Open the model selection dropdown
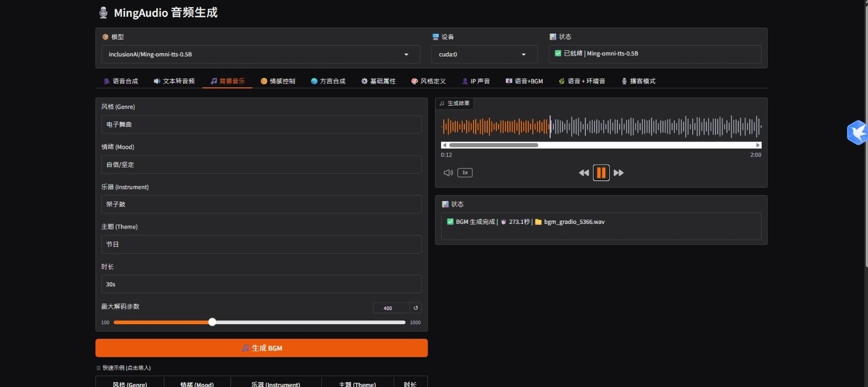Viewport: 868px width, 387px height. click(x=260, y=54)
